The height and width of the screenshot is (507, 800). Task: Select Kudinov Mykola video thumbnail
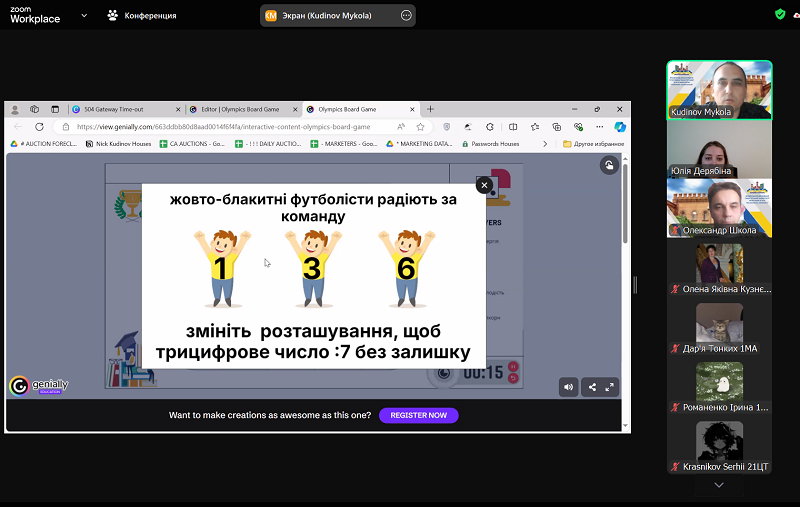click(x=719, y=90)
